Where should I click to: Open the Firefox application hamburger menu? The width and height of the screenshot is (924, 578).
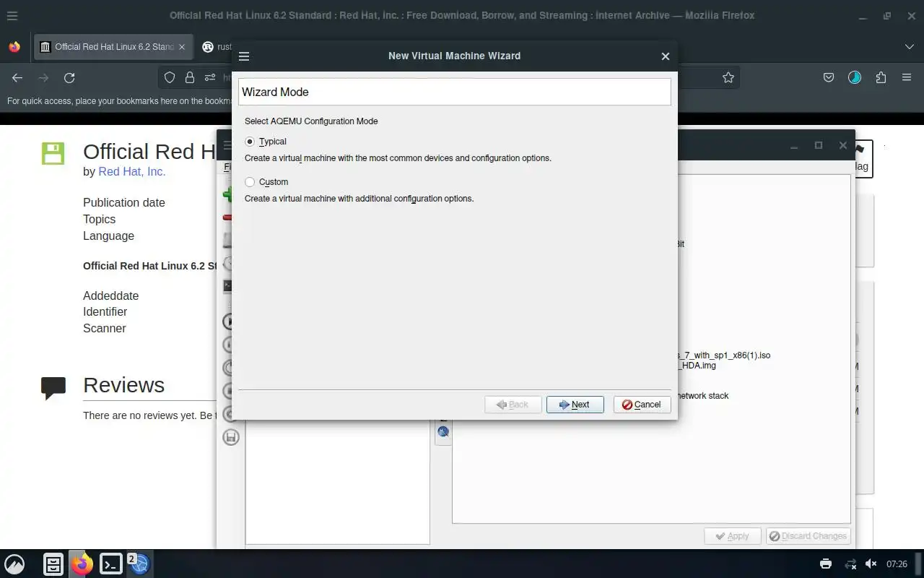coord(907,78)
